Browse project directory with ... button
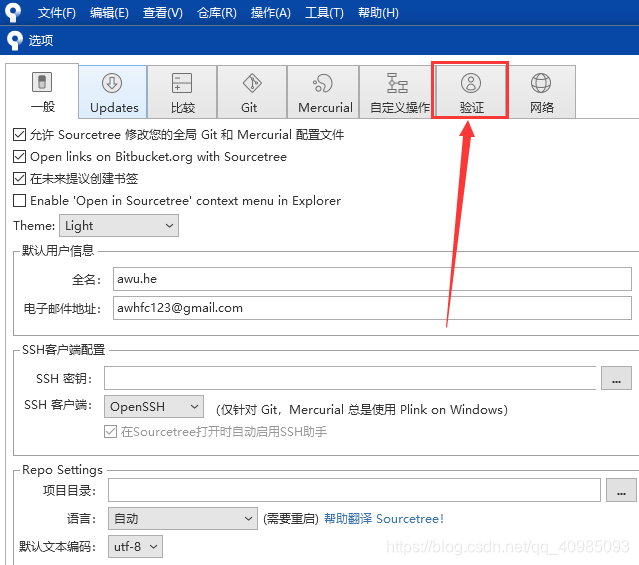Viewport: 639px width, 565px height. [x=621, y=490]
